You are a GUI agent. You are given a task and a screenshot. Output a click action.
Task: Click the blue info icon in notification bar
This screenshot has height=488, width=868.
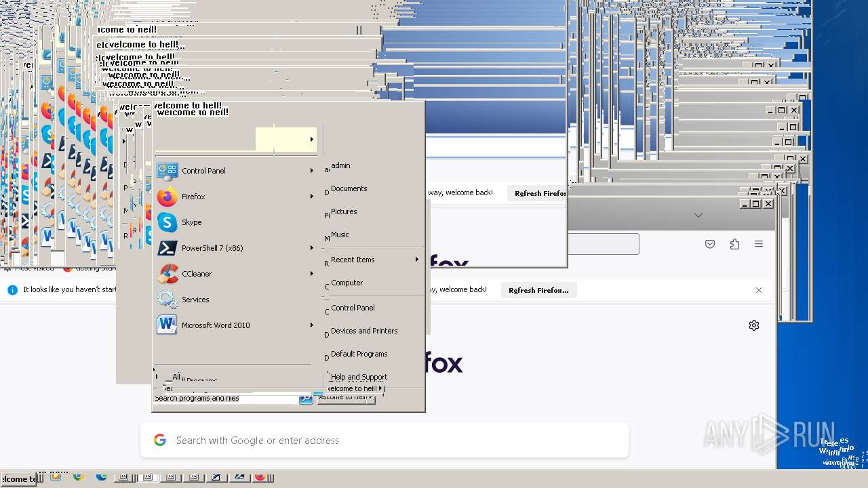pos(12,290)
